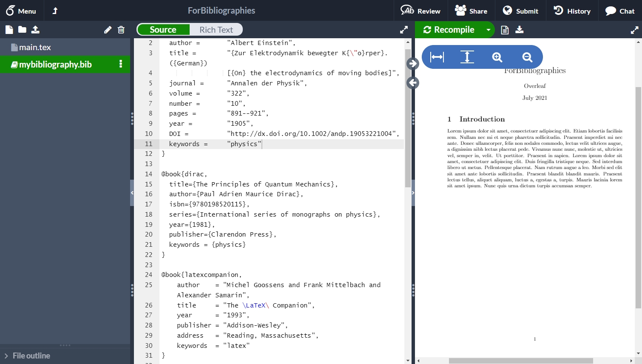Image resolution: width=642 pixels, height=364 pixels.
Task: Select main.tex in the file tree
Action: pos(35,47)
